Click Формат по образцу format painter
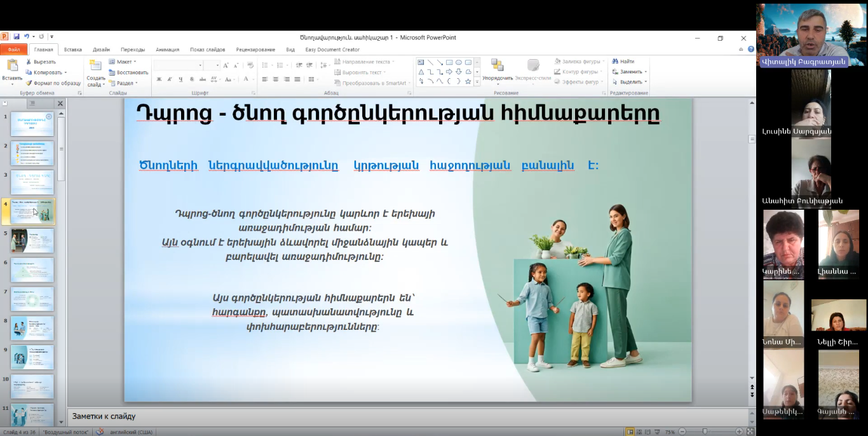The width and height of the screenshot is (868, 436). click(x=53, y=83)
